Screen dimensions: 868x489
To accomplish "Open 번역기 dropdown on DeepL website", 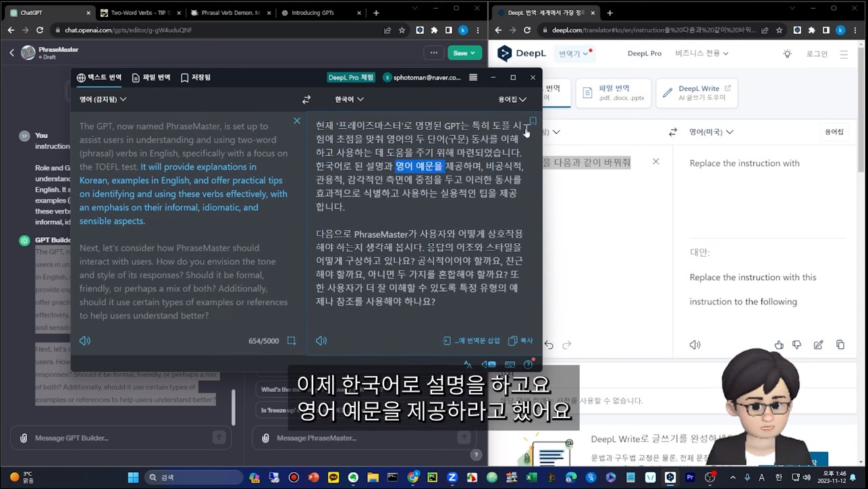I will point(575,53).
